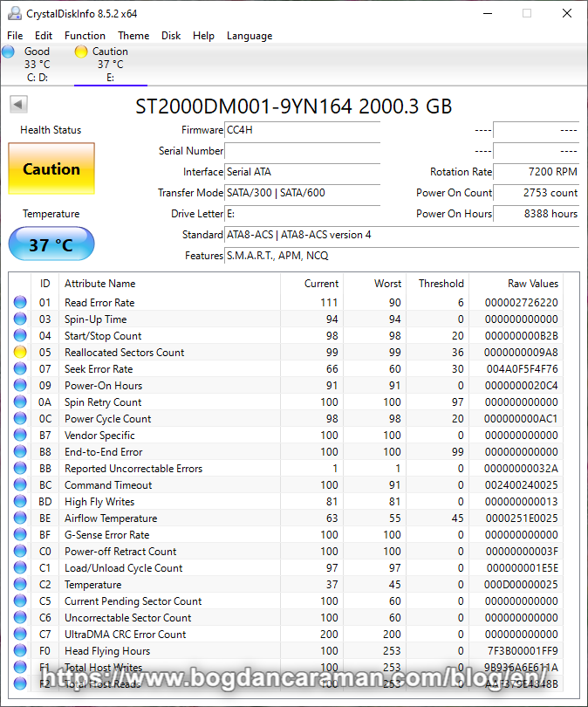Click status orb for Current Pending Sector Count
This screenshot has height=707, width=588.
coord(20,601)
